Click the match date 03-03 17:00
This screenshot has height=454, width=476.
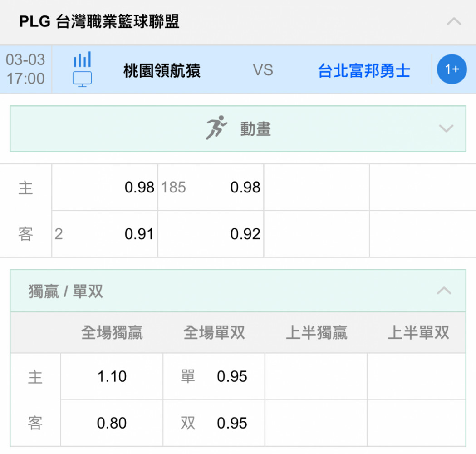click(25, 69)
